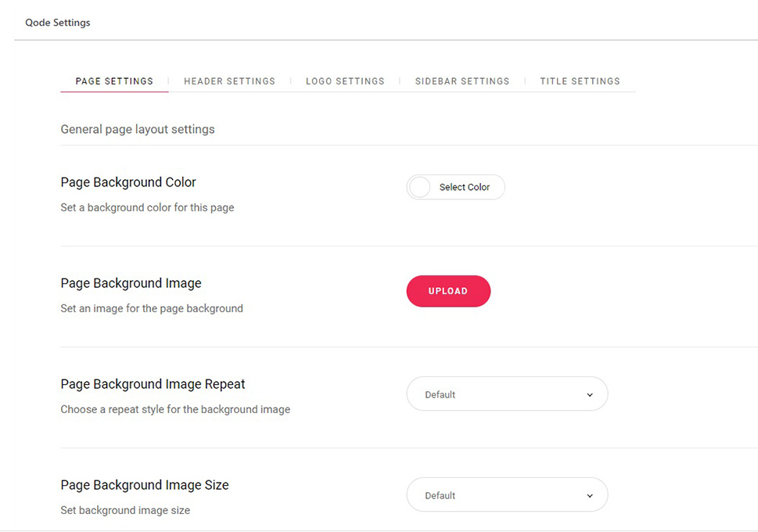Screen dimensions: 758x532
Task: Click the Page Background Image Size label
Action: pyautogui.click(x=144, y=484)
